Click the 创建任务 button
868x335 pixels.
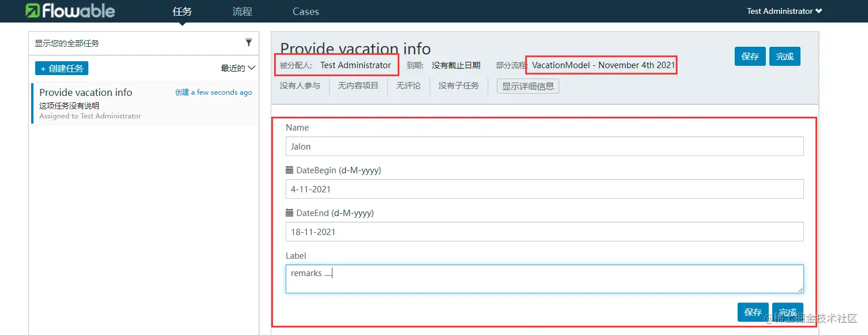pos(62,68)
